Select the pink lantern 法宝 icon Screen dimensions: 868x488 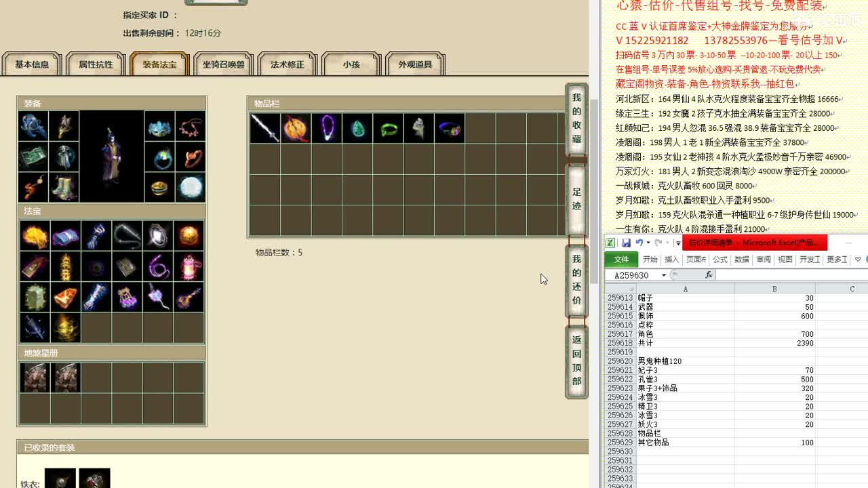point(189,266)
